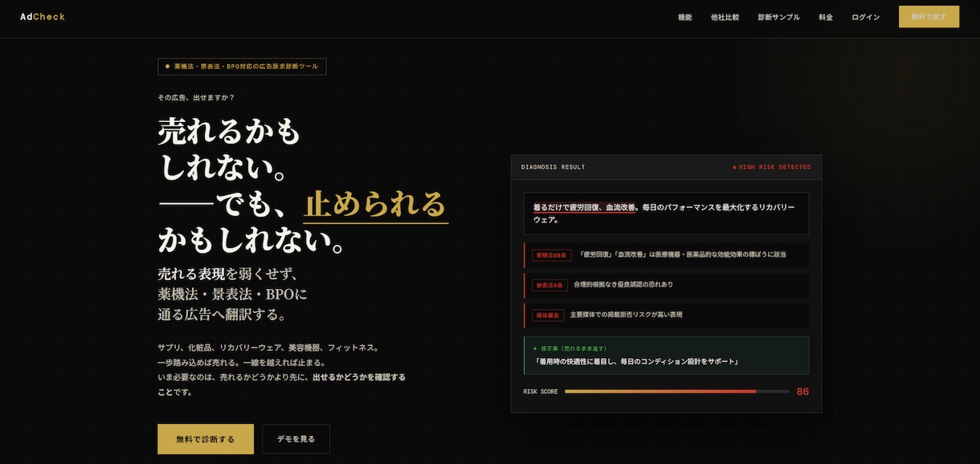Click the ログイン link

pos(865,17)
